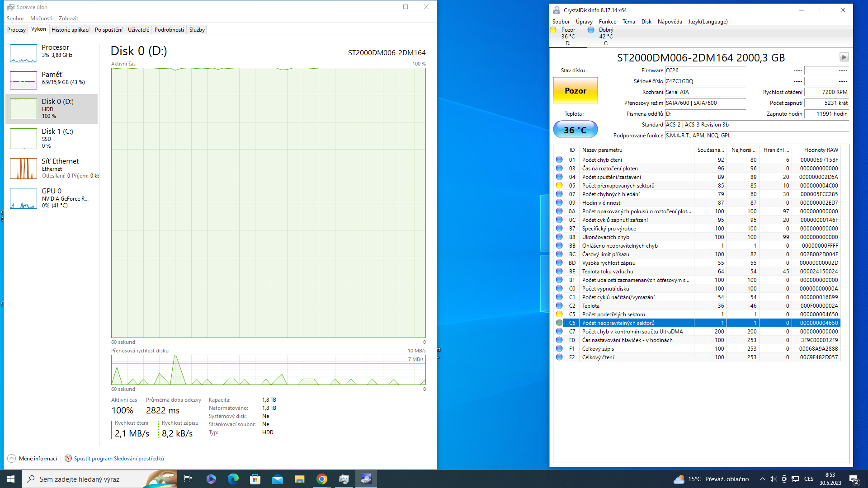Click the 36 °C temperature indicator
This screenshot has height=488, width=868.
click(575, 130)
